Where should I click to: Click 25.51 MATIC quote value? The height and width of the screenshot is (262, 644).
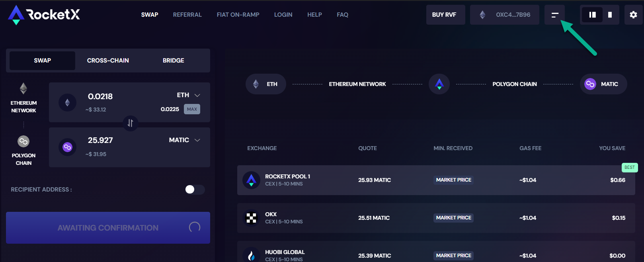point(374,218)
